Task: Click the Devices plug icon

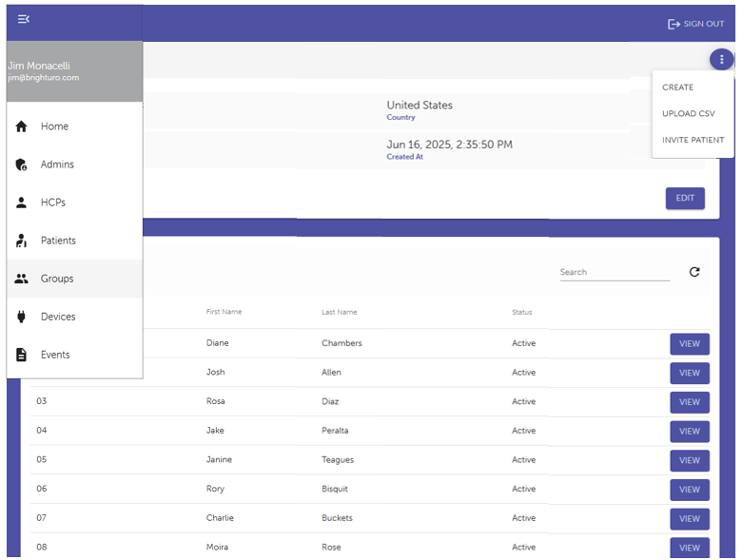Action: click(x=21, y=317)
